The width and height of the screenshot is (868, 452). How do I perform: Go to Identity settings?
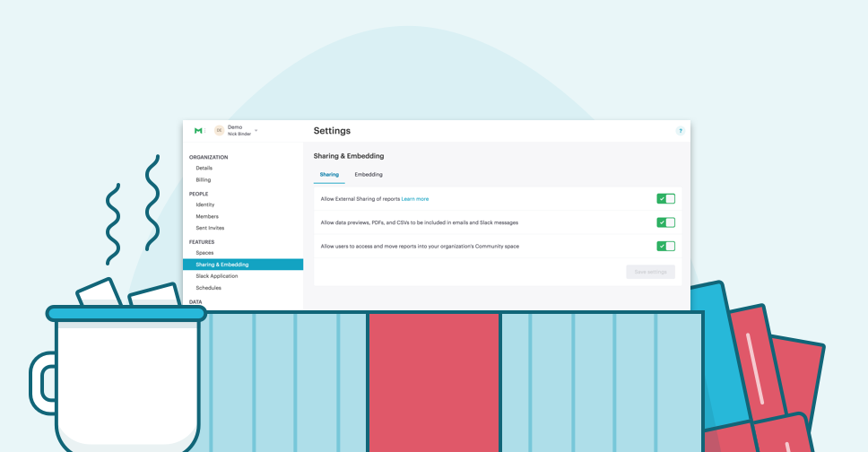[204, 204]
